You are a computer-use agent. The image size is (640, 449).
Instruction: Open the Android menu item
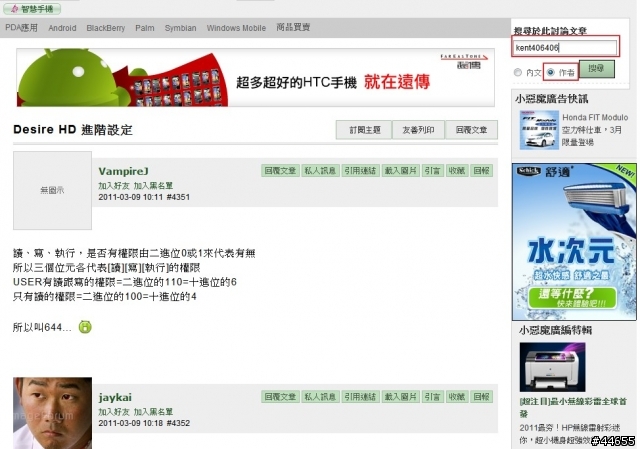[62, 28]
